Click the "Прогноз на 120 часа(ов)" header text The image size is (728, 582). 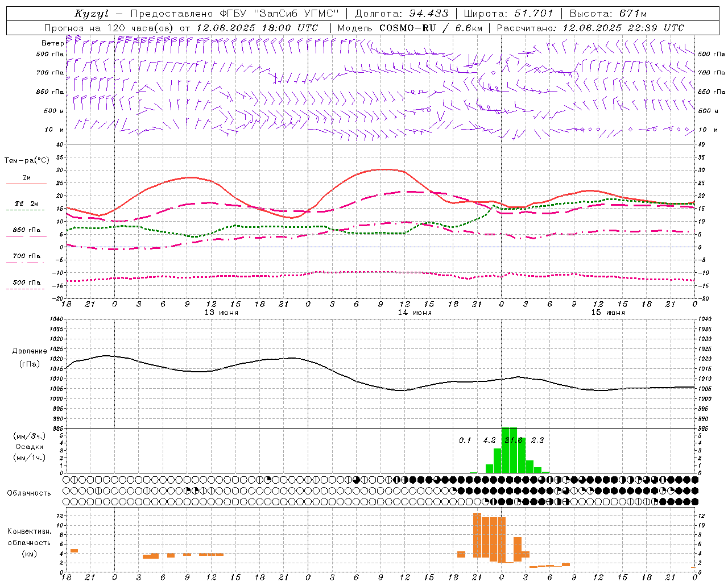pos(109,28)
